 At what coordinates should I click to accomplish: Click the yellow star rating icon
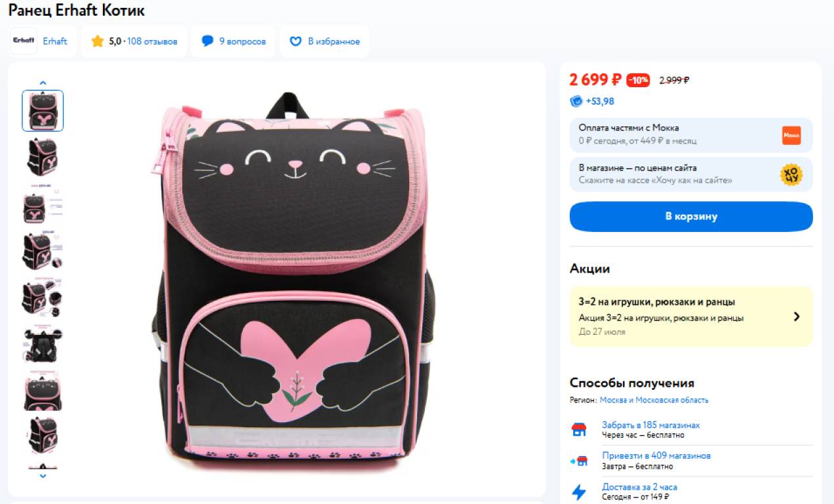[98, 41]
